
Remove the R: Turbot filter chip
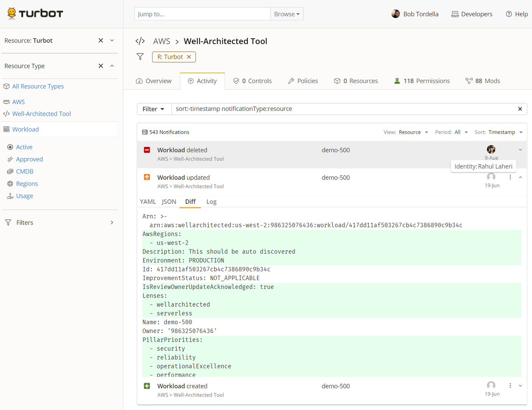click(x=189, y=57)
